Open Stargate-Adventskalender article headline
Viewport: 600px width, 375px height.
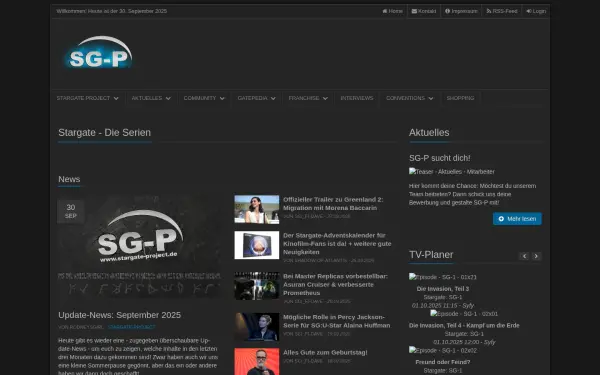tap(337, 244)
